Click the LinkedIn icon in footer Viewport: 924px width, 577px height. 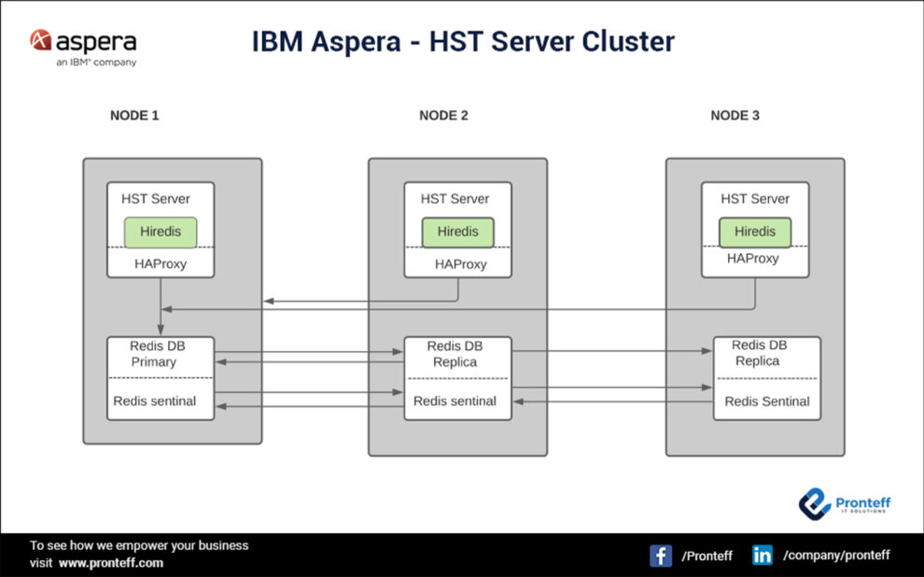(x=763, y=556)
